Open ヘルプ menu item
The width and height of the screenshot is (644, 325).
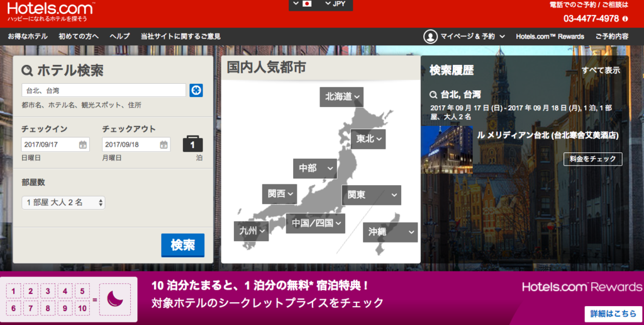(119, 37)
